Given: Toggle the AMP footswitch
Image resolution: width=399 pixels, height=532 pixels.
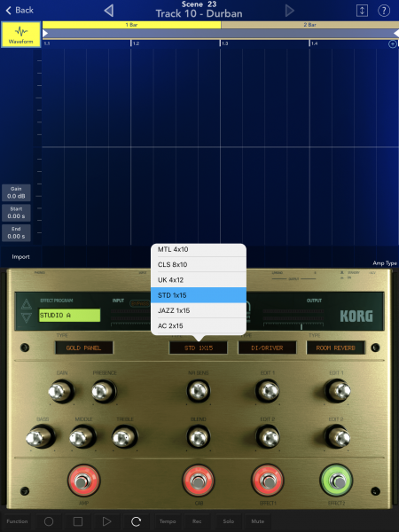Looking at the screenshot, I should pyautogui.click(x=83, y=481).
